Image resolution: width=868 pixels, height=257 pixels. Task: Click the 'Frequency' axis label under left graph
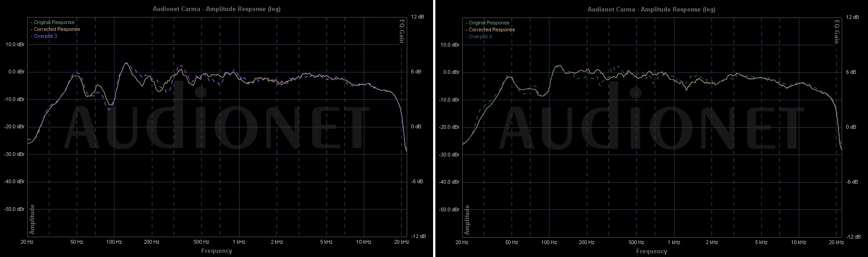point(217,251)
